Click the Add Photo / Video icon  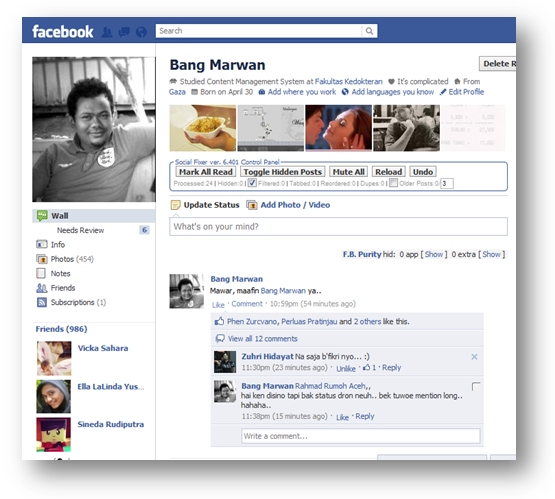click(x=252, y=205)
